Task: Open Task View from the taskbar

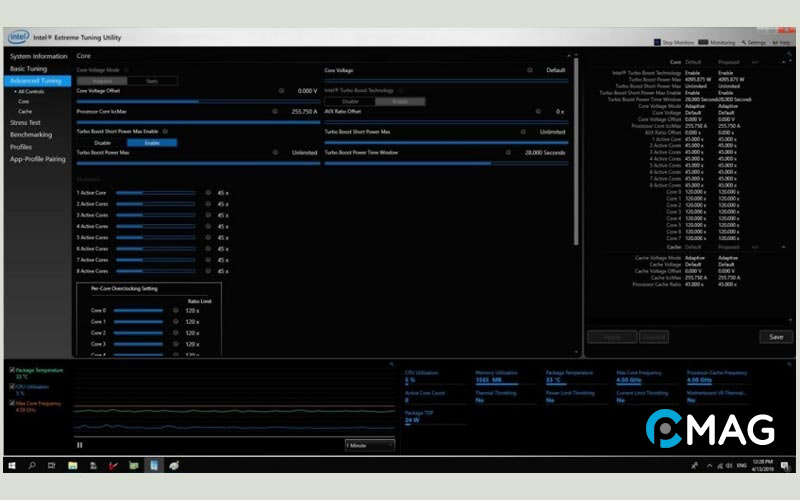Action: [x=52, y=465]
